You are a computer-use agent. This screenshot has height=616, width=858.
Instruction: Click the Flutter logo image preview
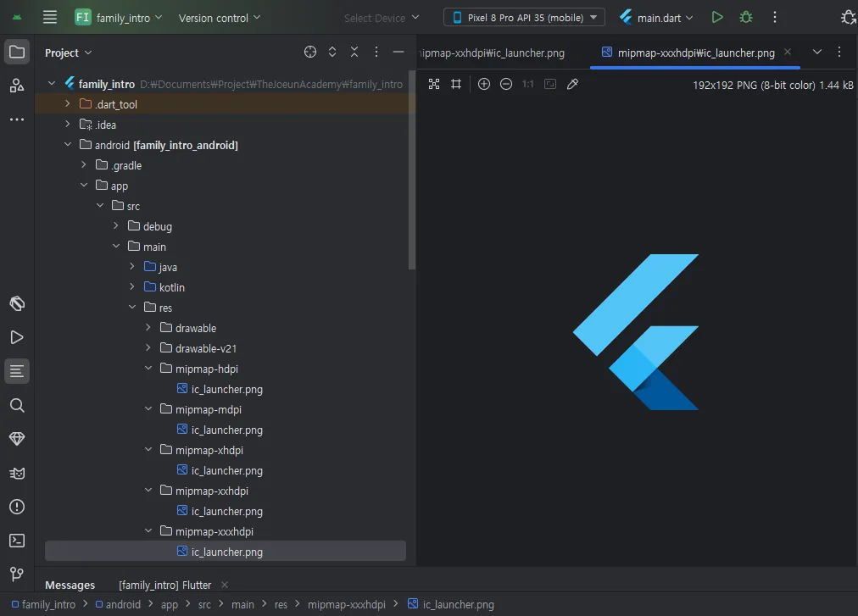tap(636, 331)
